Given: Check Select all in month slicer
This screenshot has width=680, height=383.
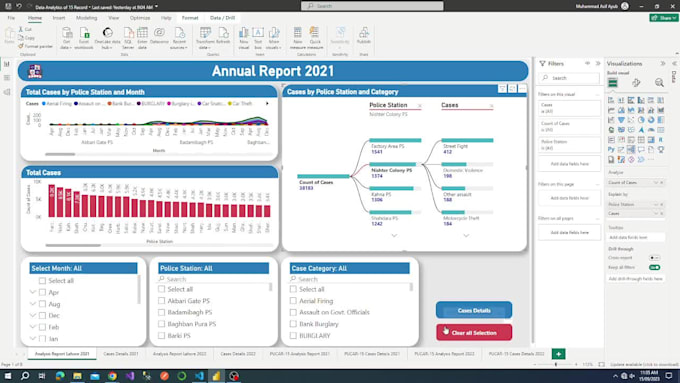Looking at the screenshot, I should click(42, 281).
